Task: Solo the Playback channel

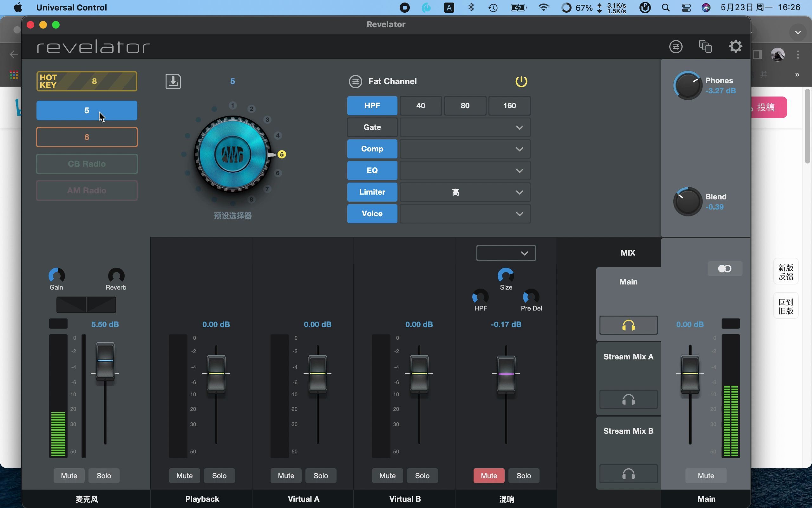Action: point(219,475)
